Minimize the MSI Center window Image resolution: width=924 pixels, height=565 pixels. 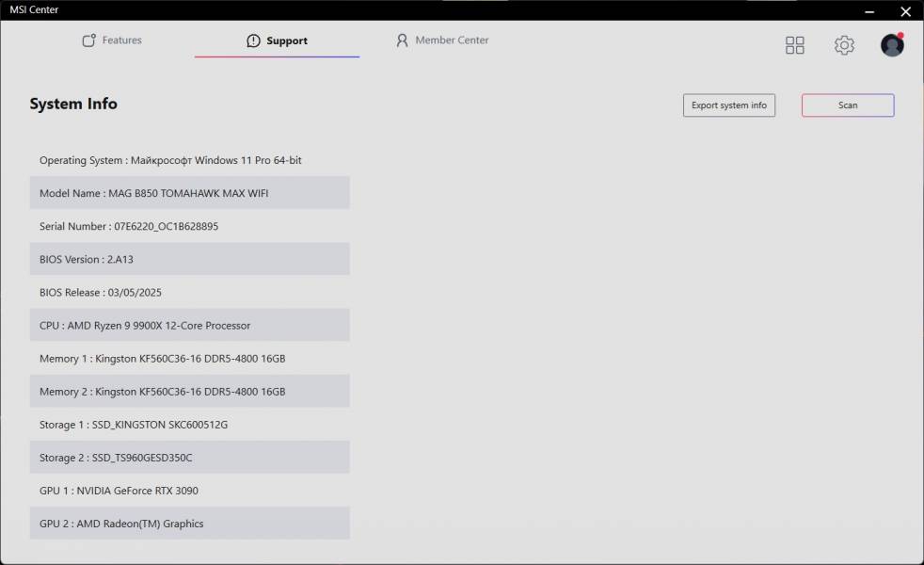(x=869, y=11)
